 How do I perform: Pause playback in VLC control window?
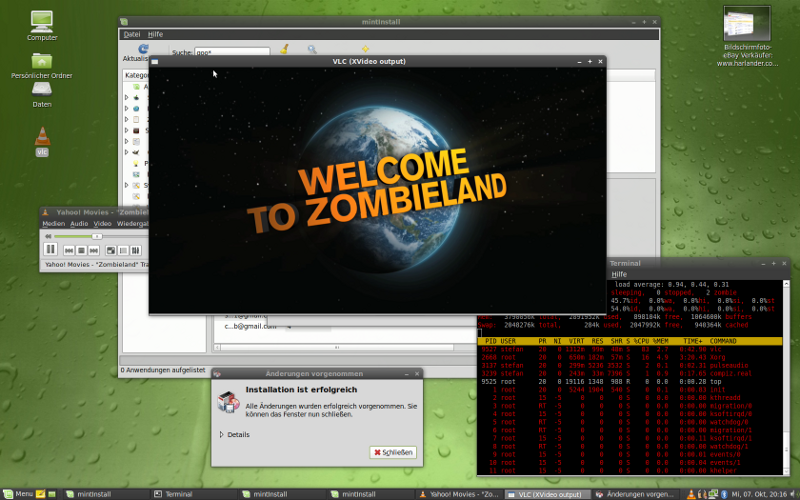coord(50,249)
